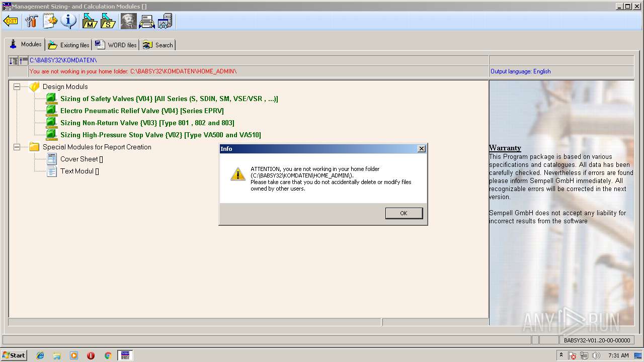Launch Google Chrome from the taskbar
The height and width of the screenshot is (362, 644).
[108, 355]
